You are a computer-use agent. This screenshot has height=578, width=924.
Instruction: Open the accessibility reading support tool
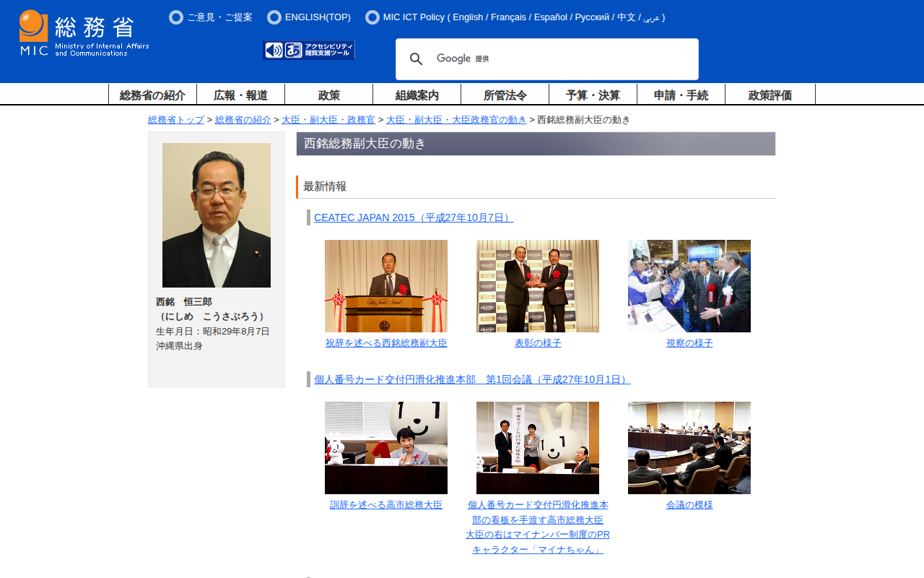tap(309, 50)
